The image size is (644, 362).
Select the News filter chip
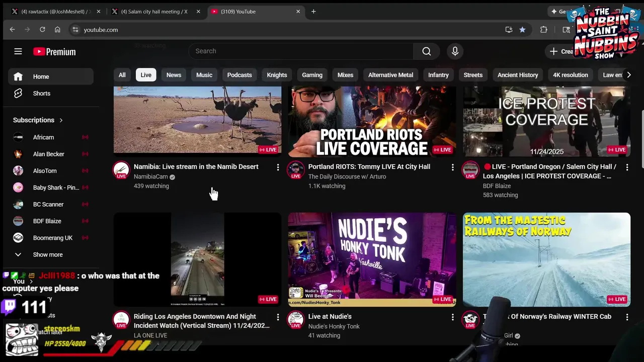174,75
